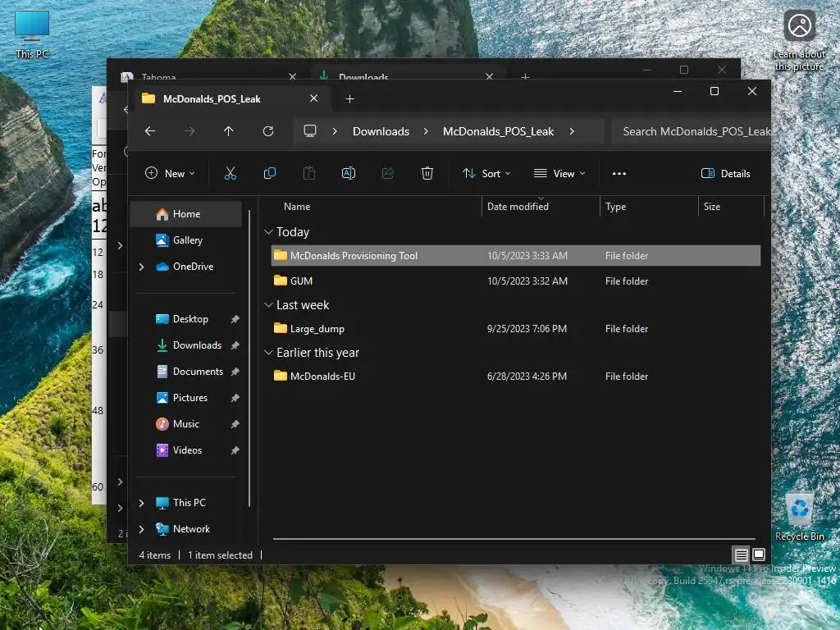The height and width of the screenshot is (630, 840).
Task: Open Home in navigation pane
Action: tap(186, 214)
